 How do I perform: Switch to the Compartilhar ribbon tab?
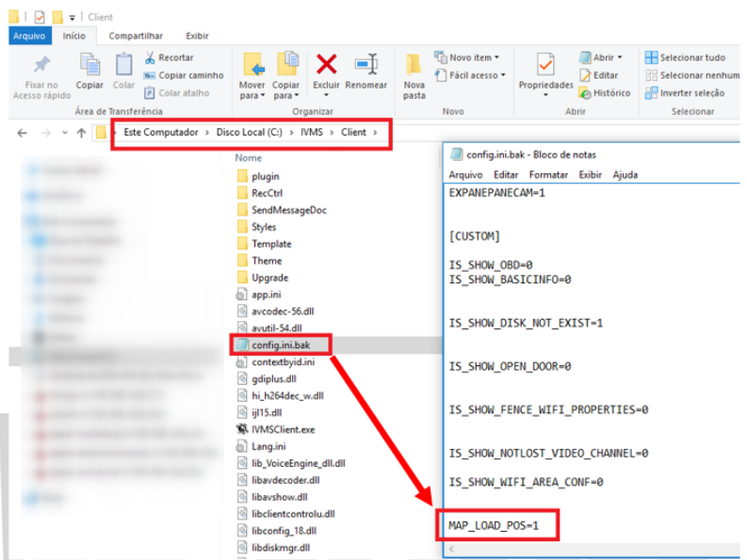point(136,36)
